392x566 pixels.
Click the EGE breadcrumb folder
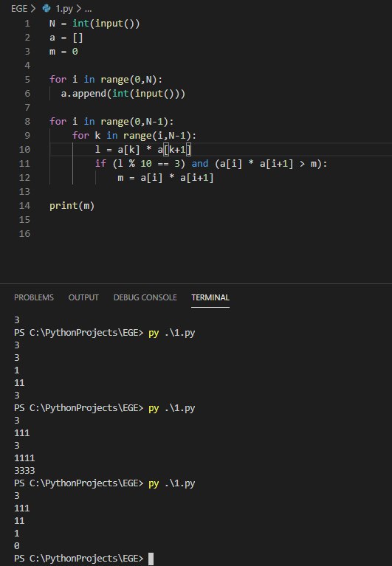click(x=19, y=8)
